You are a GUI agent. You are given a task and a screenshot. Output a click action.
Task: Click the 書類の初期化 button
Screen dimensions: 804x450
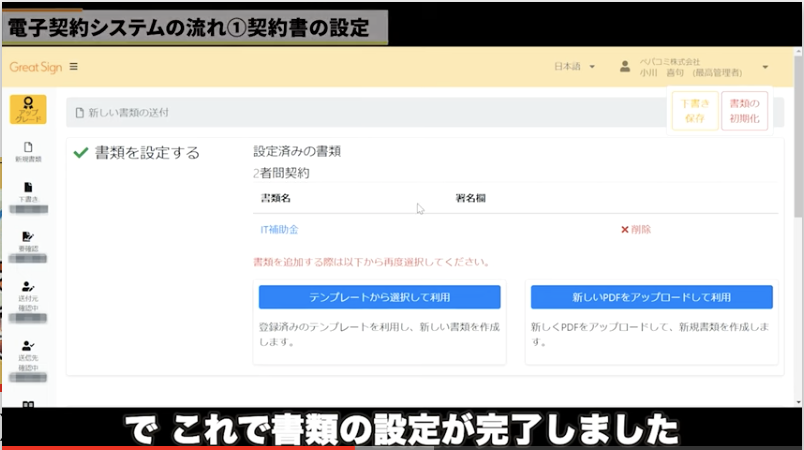[x=744, y=110]
